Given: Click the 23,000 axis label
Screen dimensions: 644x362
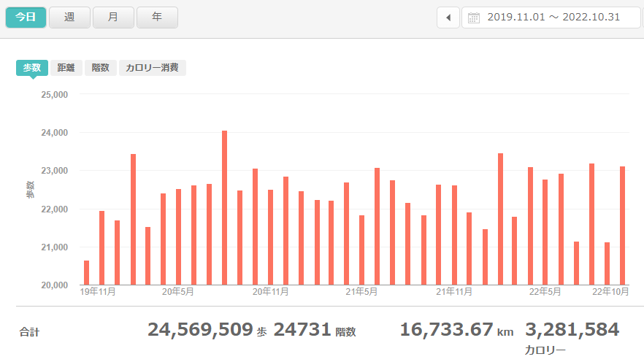Looking at the screenshot, I should point(55,171).
